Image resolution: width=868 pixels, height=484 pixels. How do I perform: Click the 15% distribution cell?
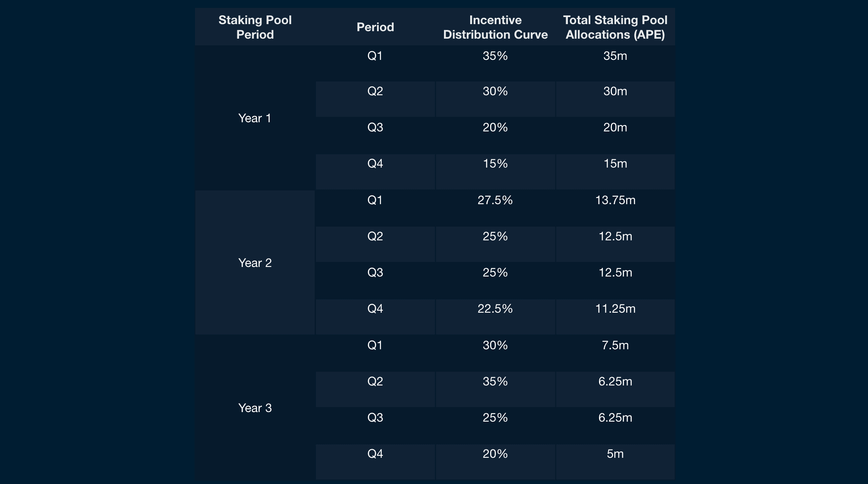[495, 164]
